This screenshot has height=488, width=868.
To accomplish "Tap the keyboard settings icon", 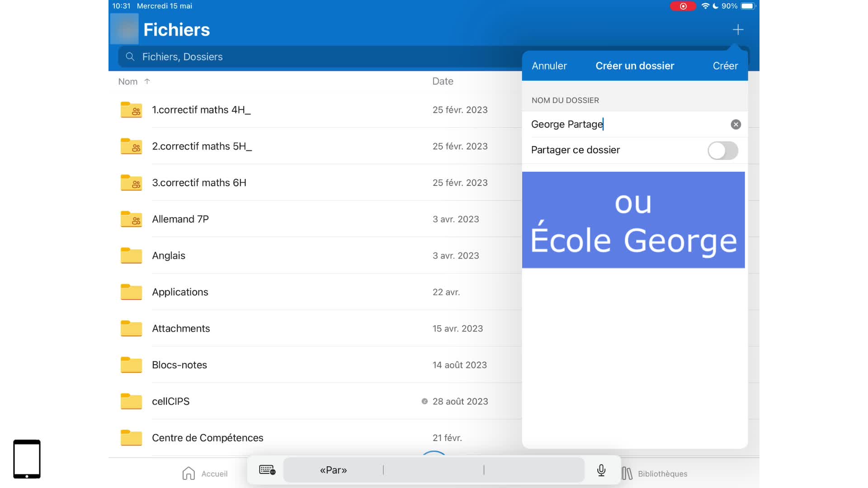I will (x=267, y=470).
